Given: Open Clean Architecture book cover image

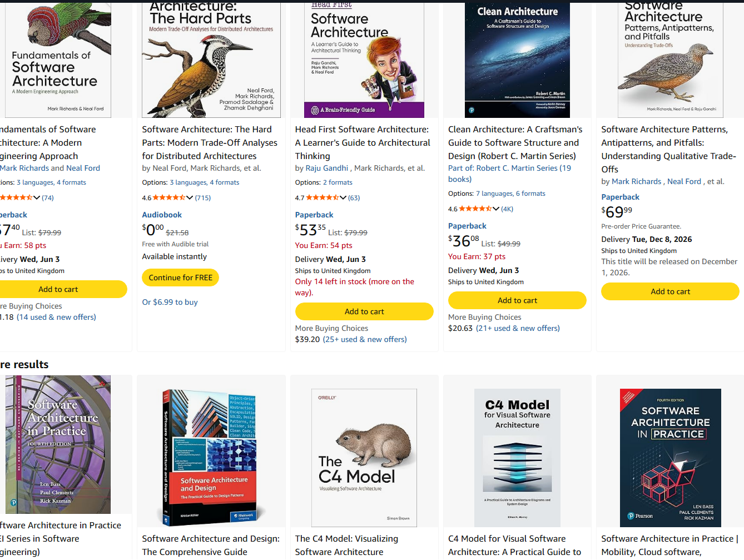Looking at the screenshot, I should [x=517, y=60].
